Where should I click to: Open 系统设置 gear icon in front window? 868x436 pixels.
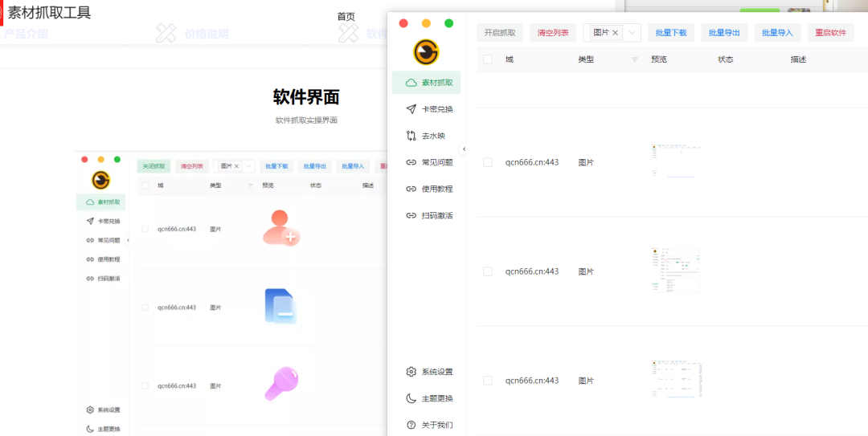pos(411,372)
